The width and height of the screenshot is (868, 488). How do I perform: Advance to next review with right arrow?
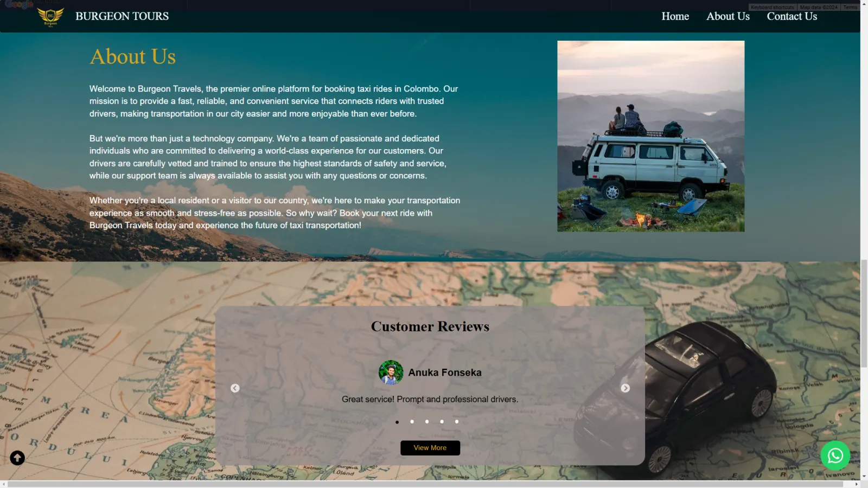coord(626,388)
